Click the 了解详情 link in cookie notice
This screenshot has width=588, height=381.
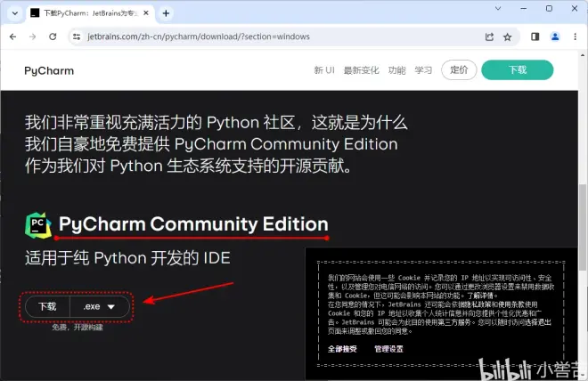[x=481, y=296]
